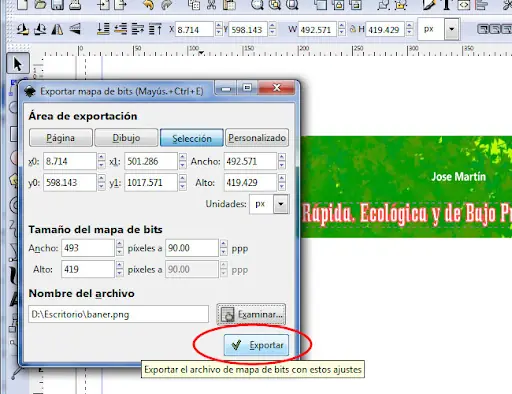Select the Selección export area option
The image size is (512, 394).
[x=192, y=138]
